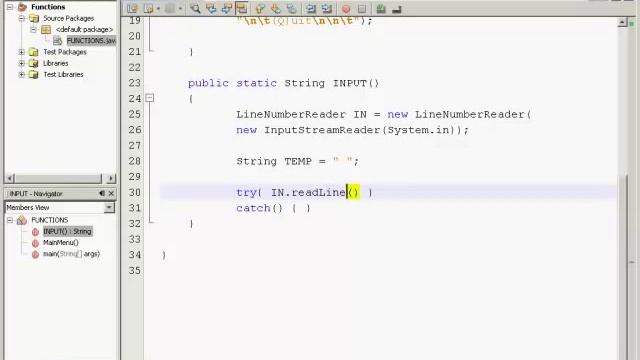
Task: Toggle Highlight Search in editor toolbar
Action: point(242,9)
